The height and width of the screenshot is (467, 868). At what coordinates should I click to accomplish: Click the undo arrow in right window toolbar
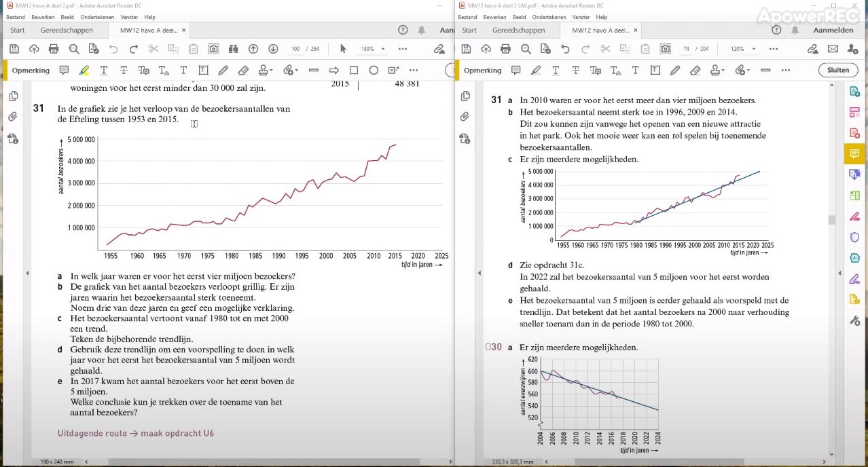click(x=565, y=49)
